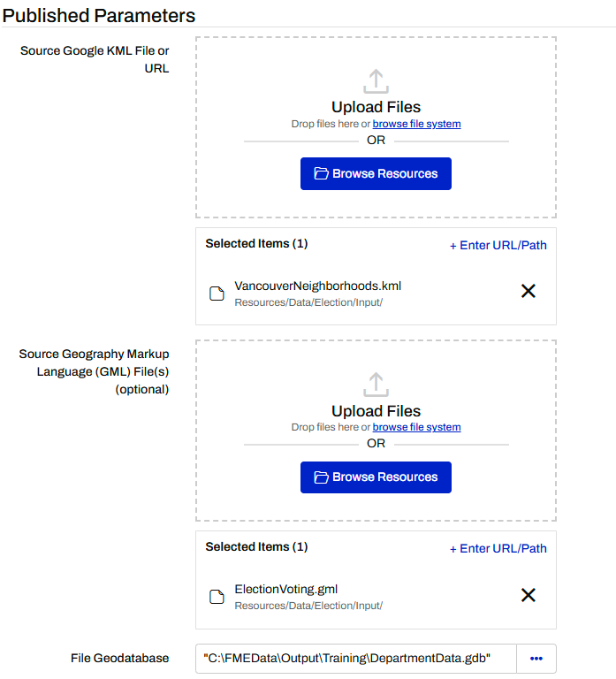616x679 pixels.
Task: Click the Published Parameters heading
Action: (99, 15)
